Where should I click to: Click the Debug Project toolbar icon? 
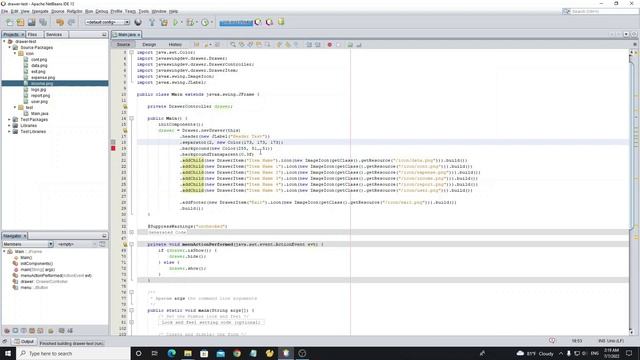click(x=190, y=22)
